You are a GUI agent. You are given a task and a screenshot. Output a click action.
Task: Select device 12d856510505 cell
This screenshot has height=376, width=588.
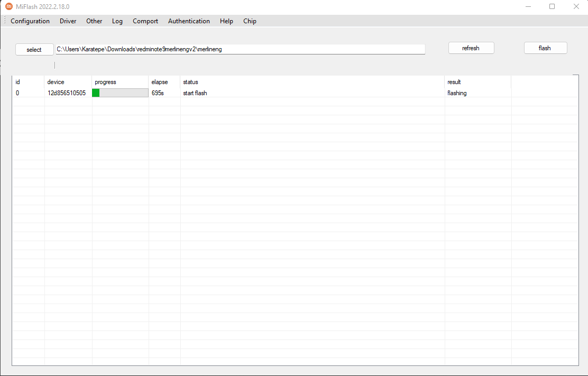point(67,93)
